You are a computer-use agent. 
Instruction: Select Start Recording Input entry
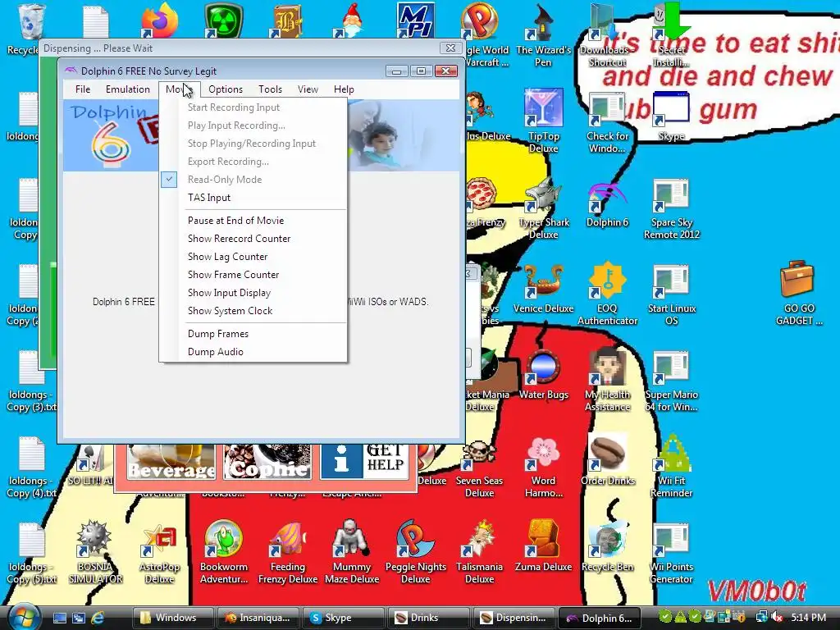coord(253,107)
